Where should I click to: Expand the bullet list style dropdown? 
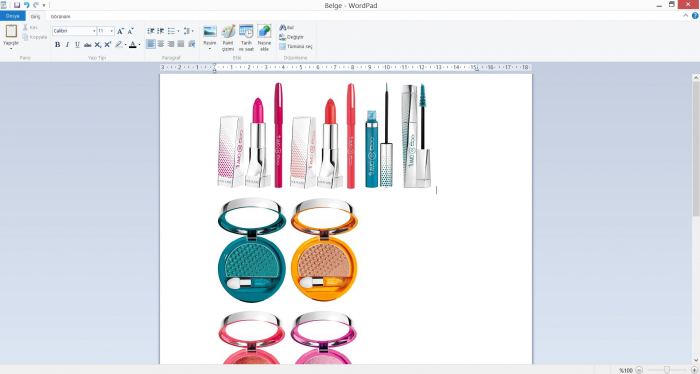178,31
